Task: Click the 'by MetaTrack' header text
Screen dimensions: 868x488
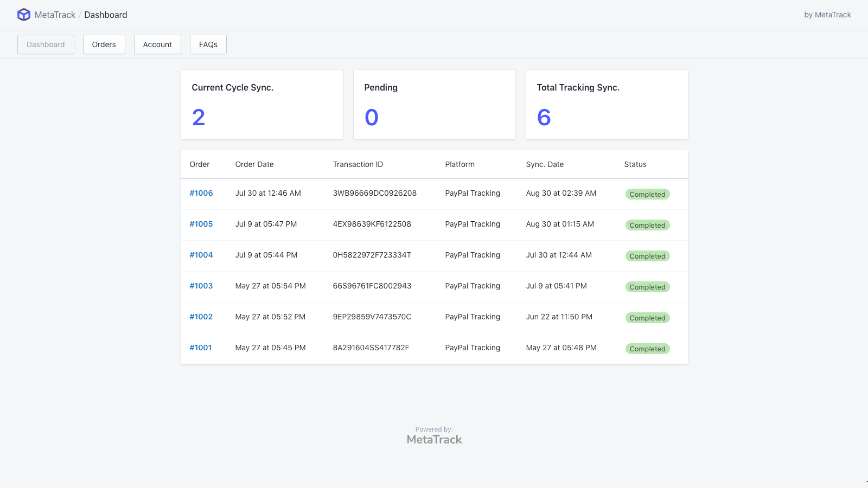Action: click(827, 15)
